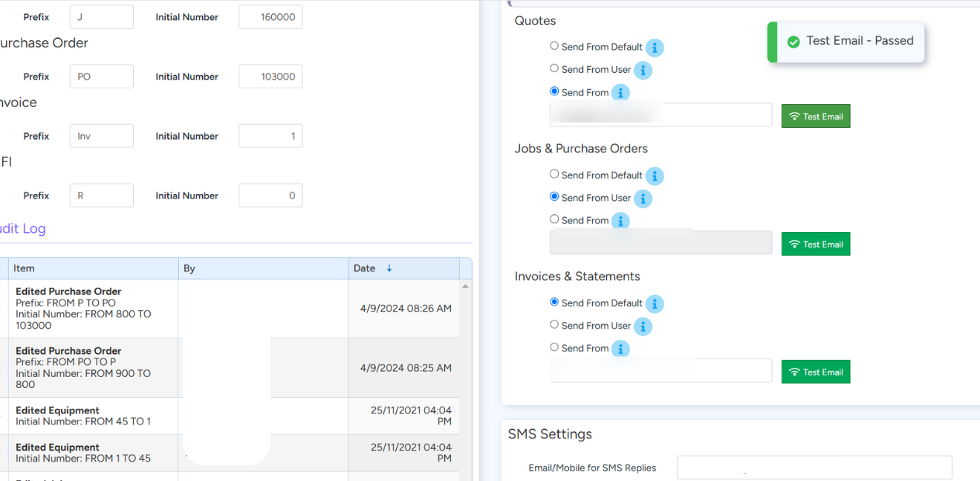This screenshot has height=481, width=980.
Task: Select Send From Default for Jobs & Purchase Orders
Action: (554, 174)
